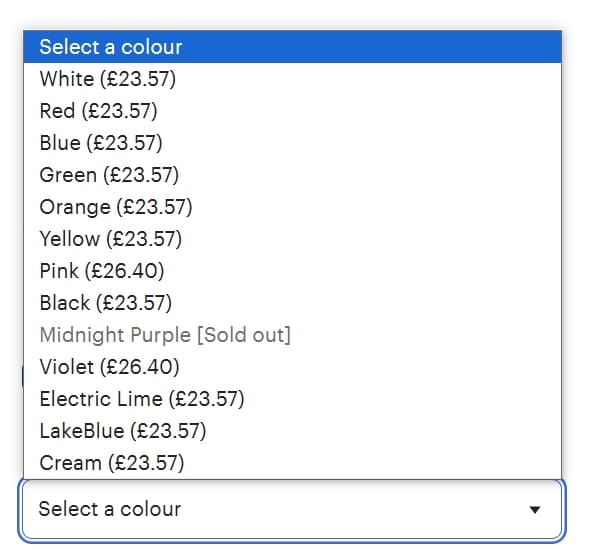Choose Black (£23.57) from the list

point(293,303)
